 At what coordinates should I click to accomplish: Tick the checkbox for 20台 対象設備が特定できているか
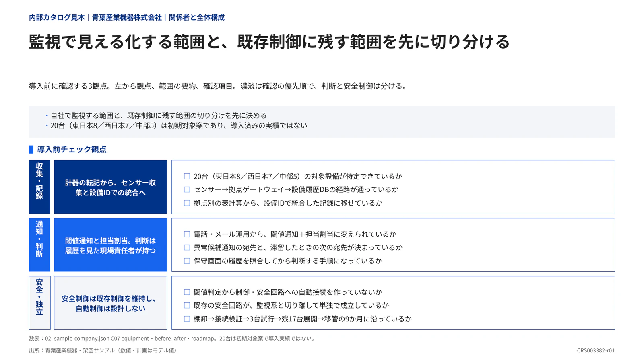click(x=187, y=176)
